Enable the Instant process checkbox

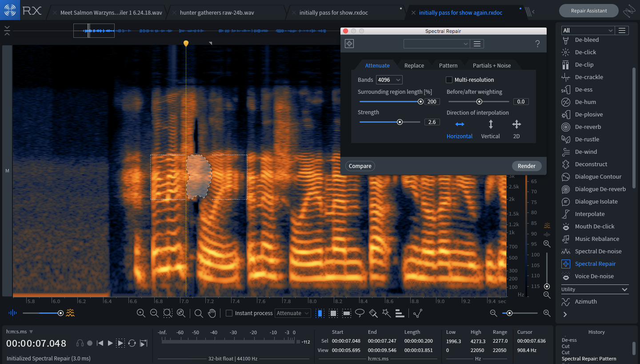229,313
